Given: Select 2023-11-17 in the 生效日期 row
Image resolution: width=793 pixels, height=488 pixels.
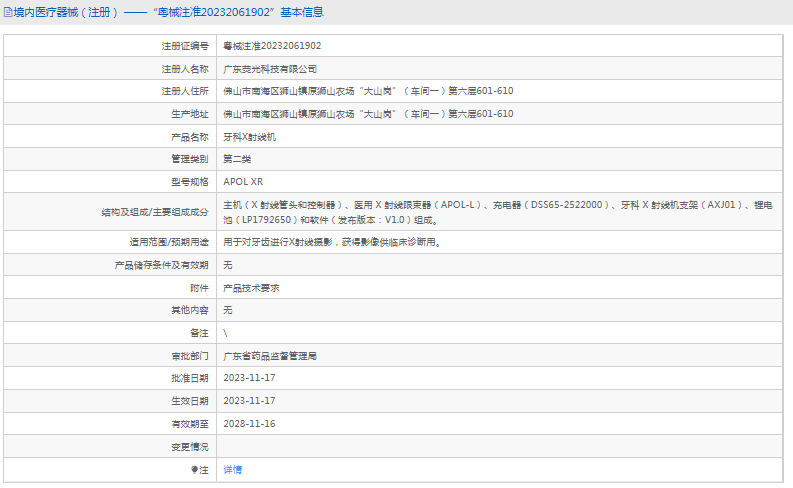Looking at the screenshot, I should (249, 401).
